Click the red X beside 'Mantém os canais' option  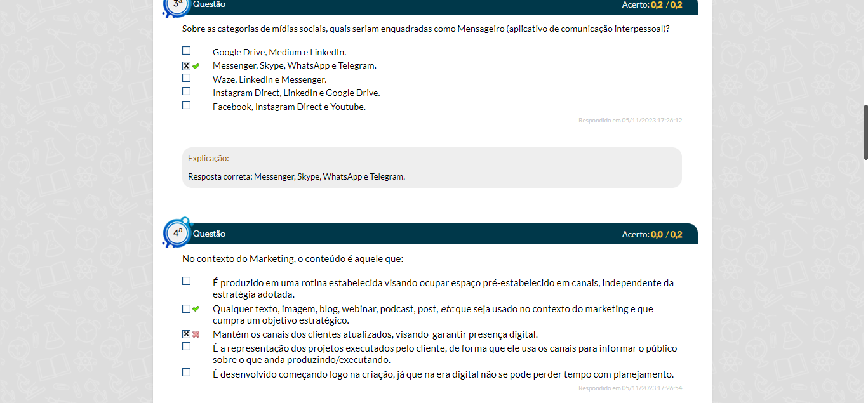(x=196, y=334)
